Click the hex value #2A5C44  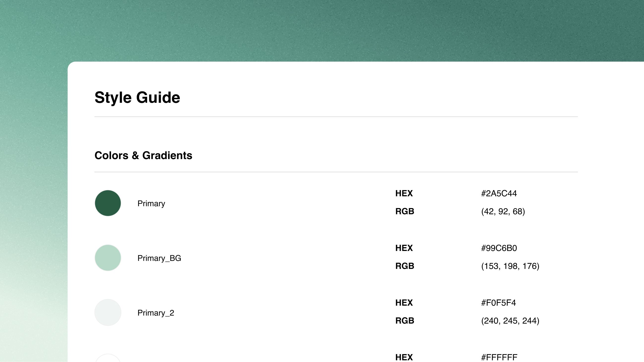coord(499,193)
